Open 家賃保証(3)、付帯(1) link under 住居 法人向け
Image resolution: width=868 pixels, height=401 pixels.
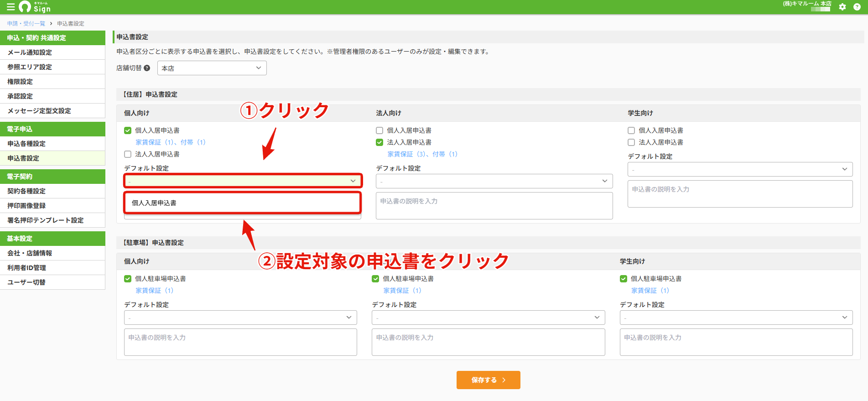coord(422,154)
